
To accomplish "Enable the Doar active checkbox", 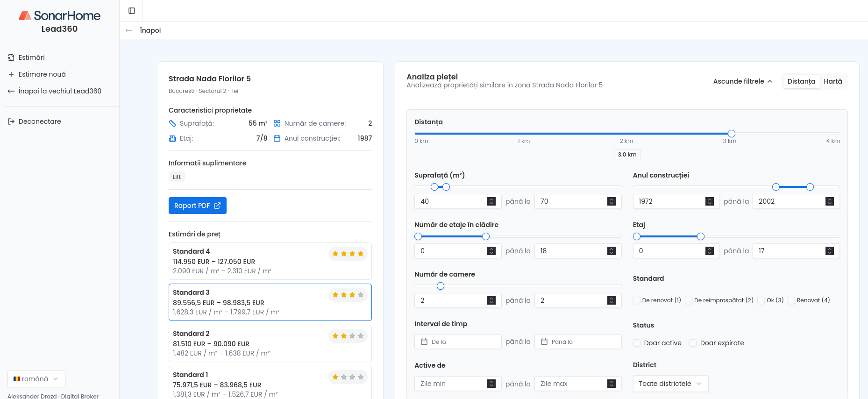I will coord(637,343).
